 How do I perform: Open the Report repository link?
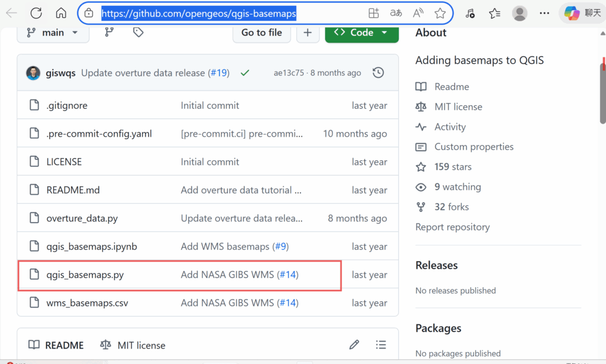click(453, 227)
